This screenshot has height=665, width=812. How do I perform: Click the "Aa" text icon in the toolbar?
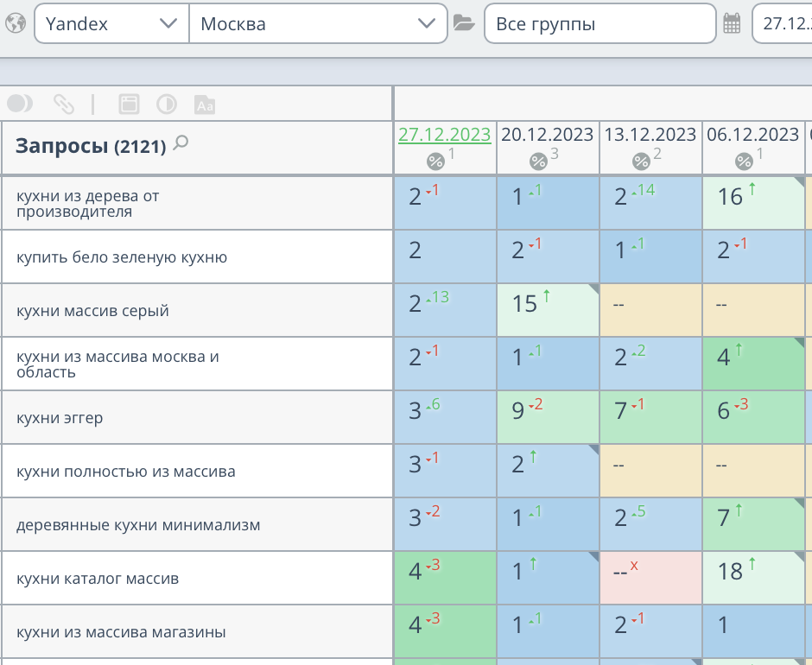coord(205,104)
